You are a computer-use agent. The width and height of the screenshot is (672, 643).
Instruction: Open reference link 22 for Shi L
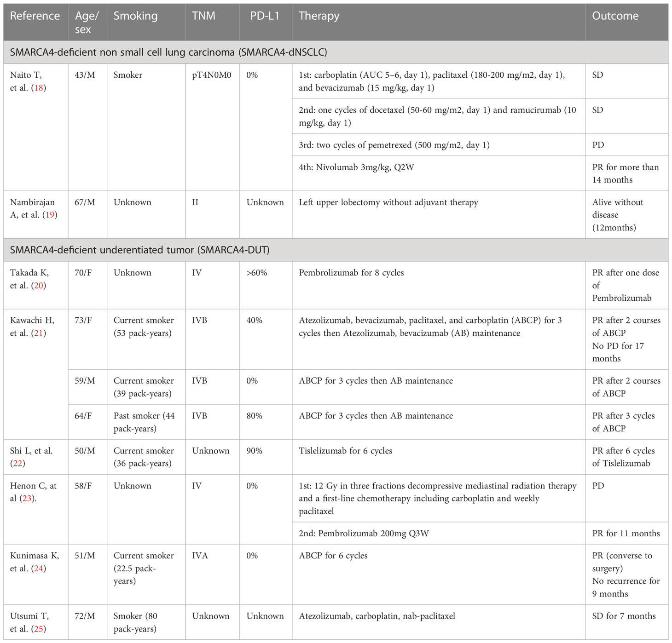[18, 464]
